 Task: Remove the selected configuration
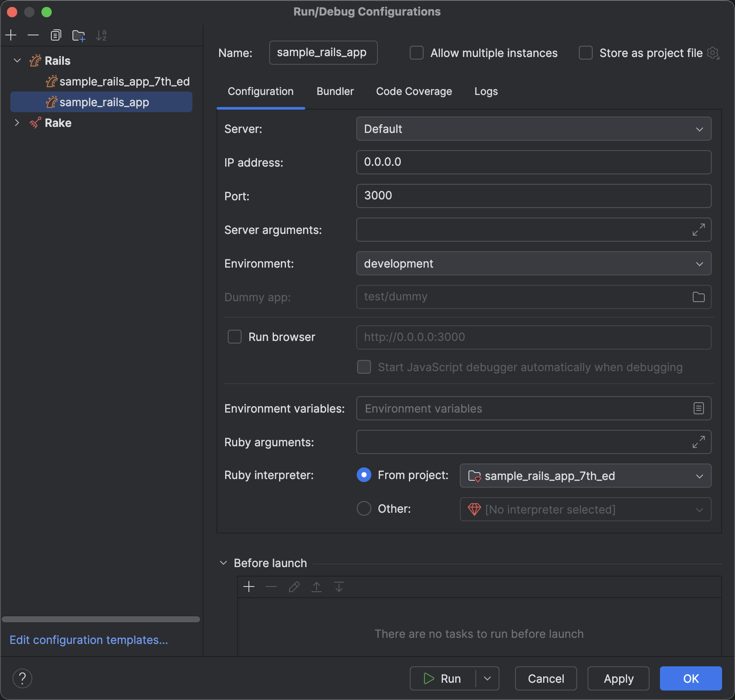coord(33,35)
